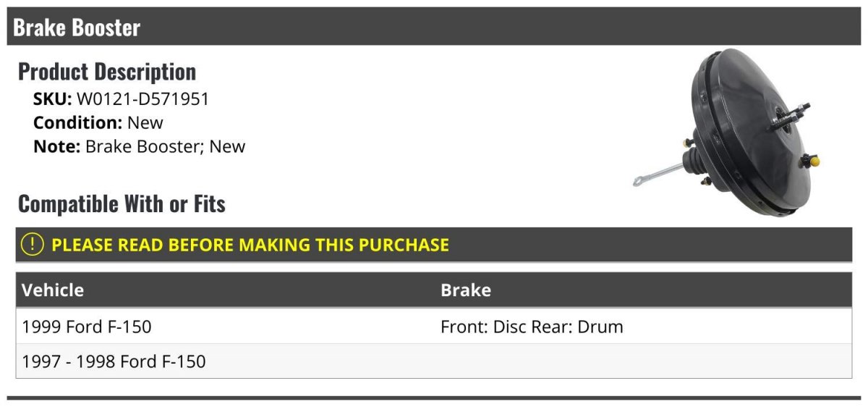Click the yellow exclamation warning icon
The image size is (868, 407).
[x=32, y=245]
